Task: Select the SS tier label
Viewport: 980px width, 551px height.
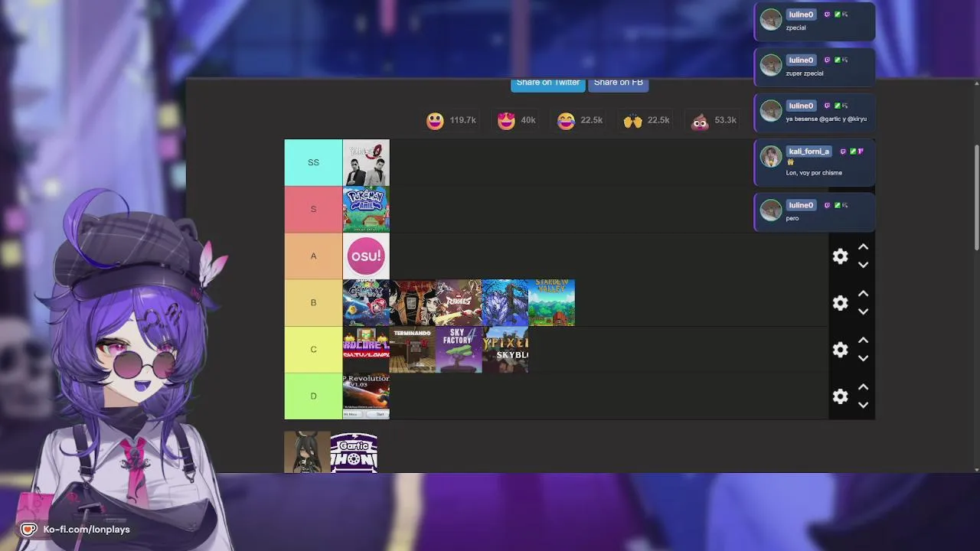Action: click(x=313, y=162)
